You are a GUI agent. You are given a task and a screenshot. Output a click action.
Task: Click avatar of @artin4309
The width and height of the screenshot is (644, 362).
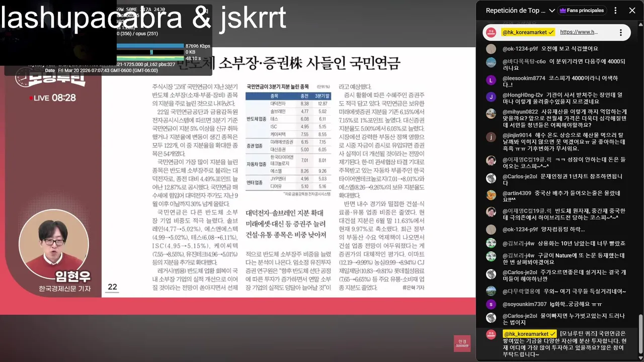pos(491,195)
